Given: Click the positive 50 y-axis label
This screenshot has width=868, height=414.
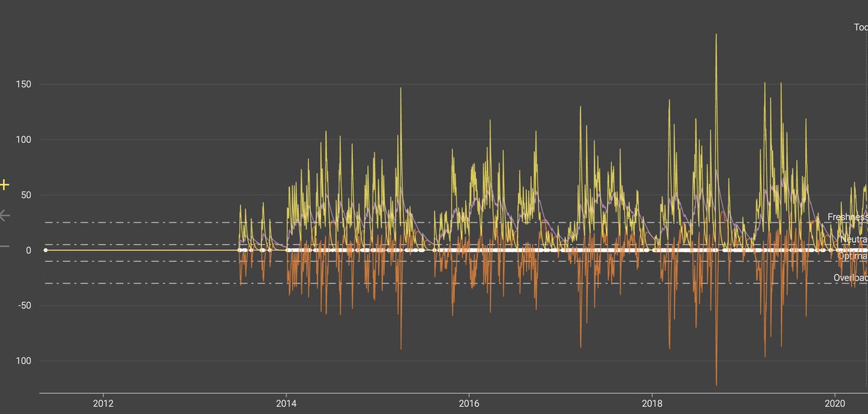Looking at the screenshot, I should pos(25,195).
